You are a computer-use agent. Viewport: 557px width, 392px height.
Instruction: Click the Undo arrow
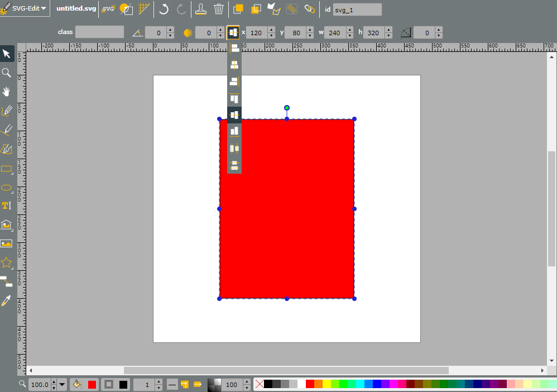click(x=164, y=9)
